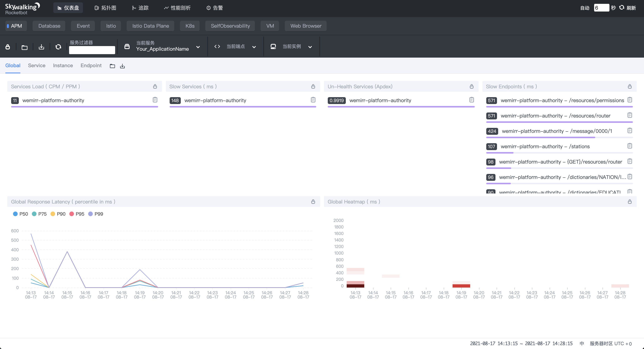Expand the current instance selector
644x349 pixels.
[310, 47]
